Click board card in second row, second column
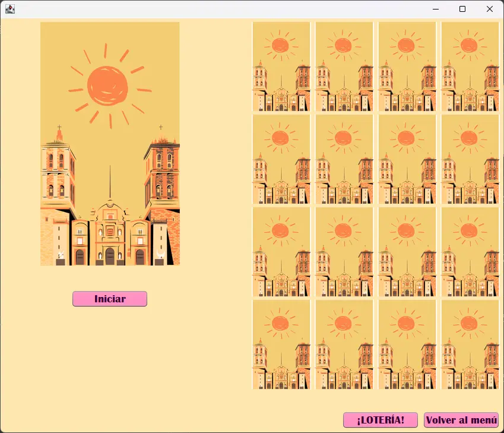This screenshot has height=433, width=504. point(344,159)
